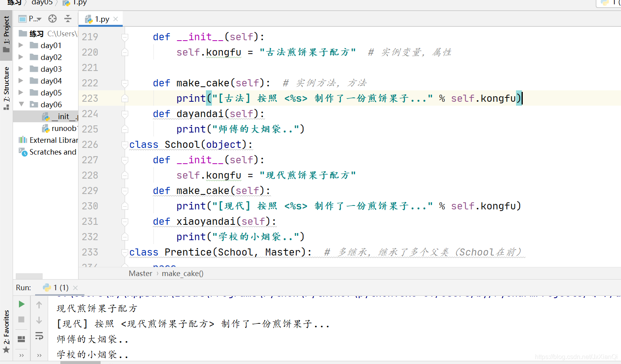Click the Structure panel icon
This screenshot has width=621, height=364.
tap(6, 107)
